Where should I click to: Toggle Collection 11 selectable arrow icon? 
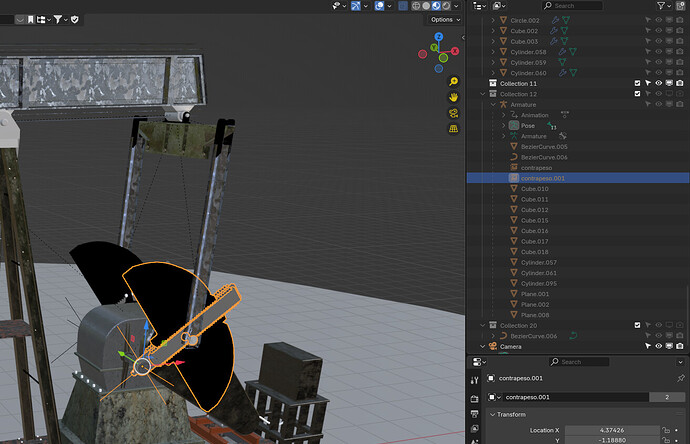pyautogui.click(x=648, y=83)
